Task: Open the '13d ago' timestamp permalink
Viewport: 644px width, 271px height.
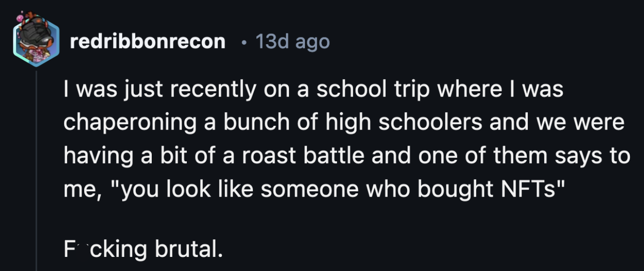Action: (x=292, y=42)
